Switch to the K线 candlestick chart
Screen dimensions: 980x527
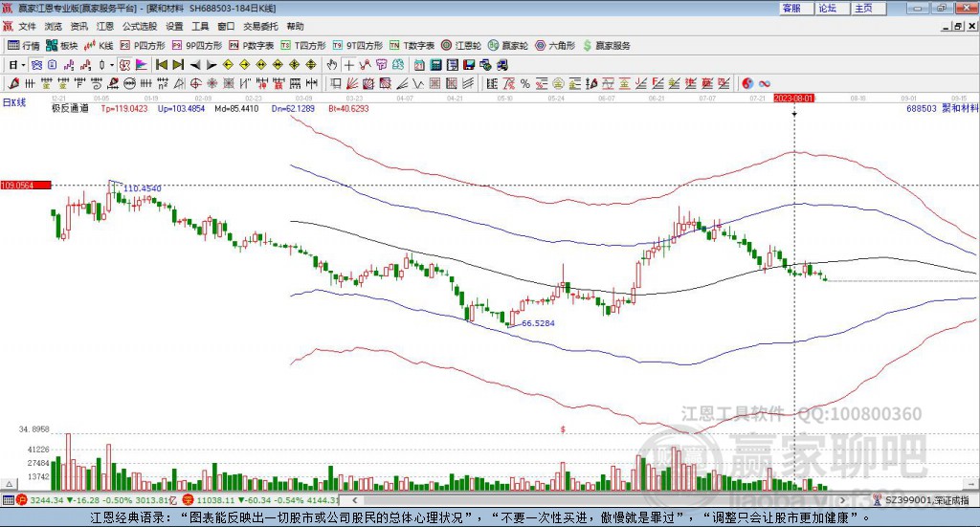point(99,46)
